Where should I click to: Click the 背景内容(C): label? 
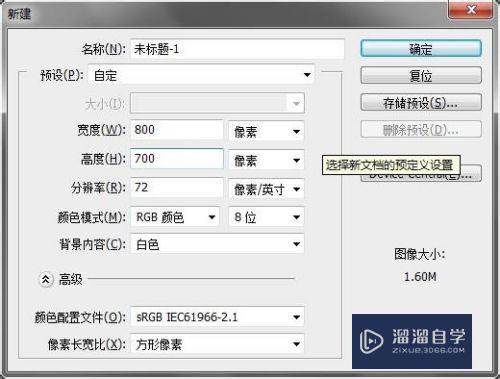[93, 244]
